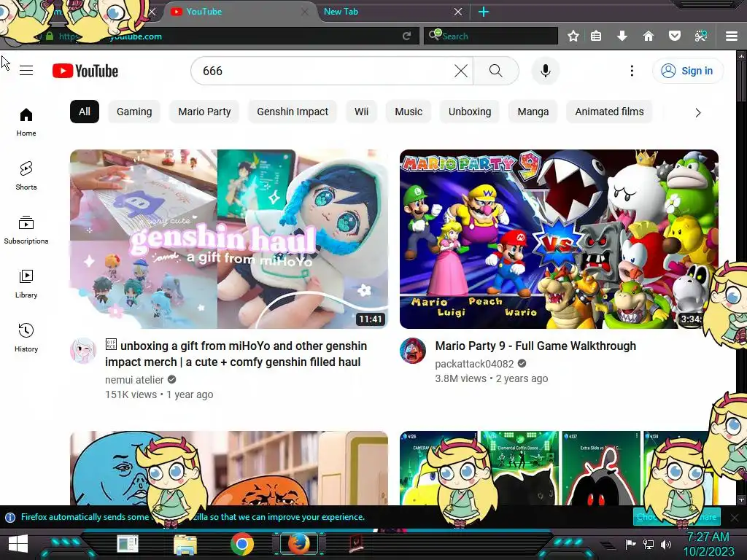Go to Home in sidebar
Image resolution: width=747 pixels, height=560 pixels.
(x=26, y=122)
